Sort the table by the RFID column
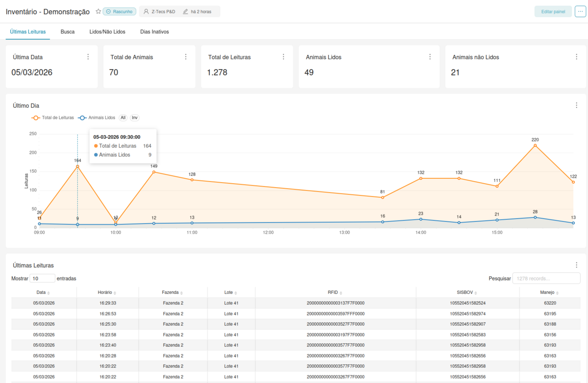 333,292
